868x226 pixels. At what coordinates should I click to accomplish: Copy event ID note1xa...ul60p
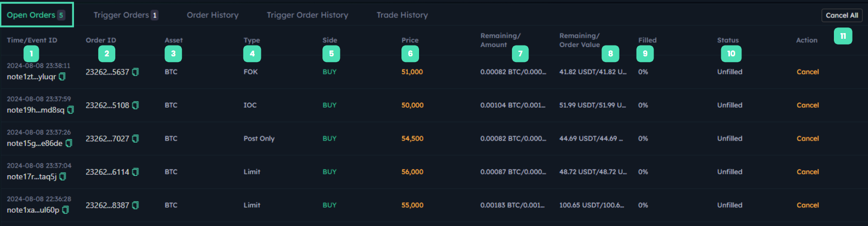click(x=66, y=210)
